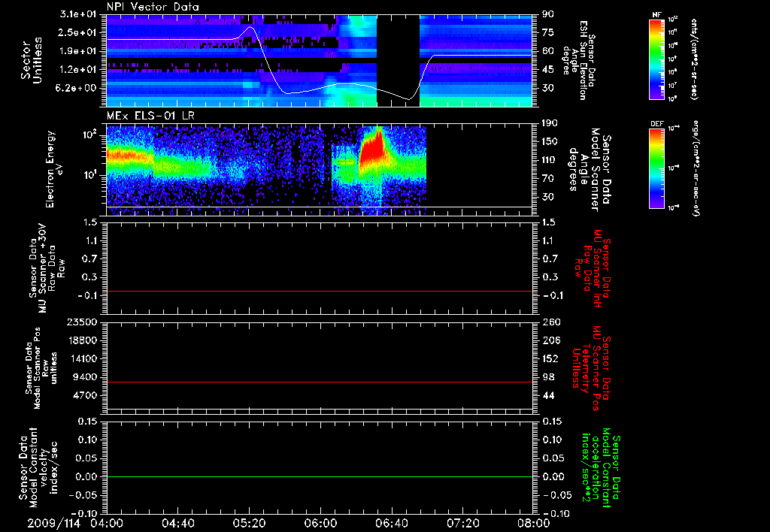This screenshot has width=770, height=532.
Task: Select the "MU Scanner +30V Raw Data" axis title
Action: click(47, 268)
